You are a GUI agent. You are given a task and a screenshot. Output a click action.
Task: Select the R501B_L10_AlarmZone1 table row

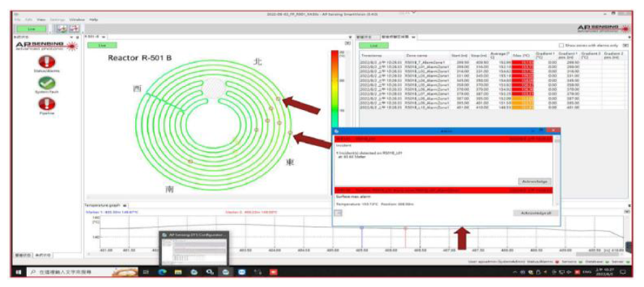coord(493,107)
